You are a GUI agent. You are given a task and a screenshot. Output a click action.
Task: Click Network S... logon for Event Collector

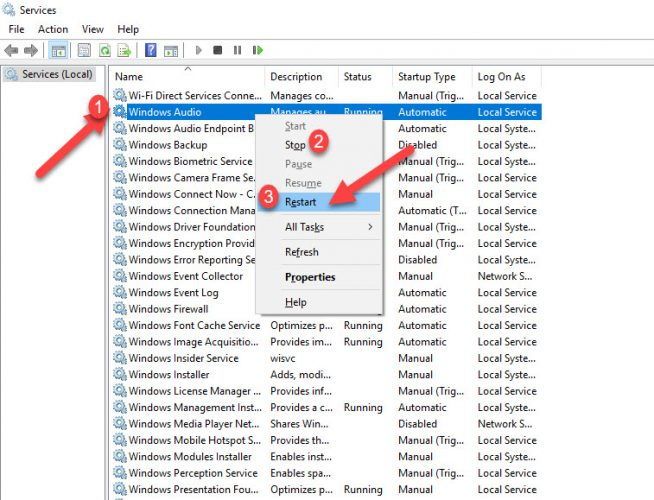(x=505, y=276)
